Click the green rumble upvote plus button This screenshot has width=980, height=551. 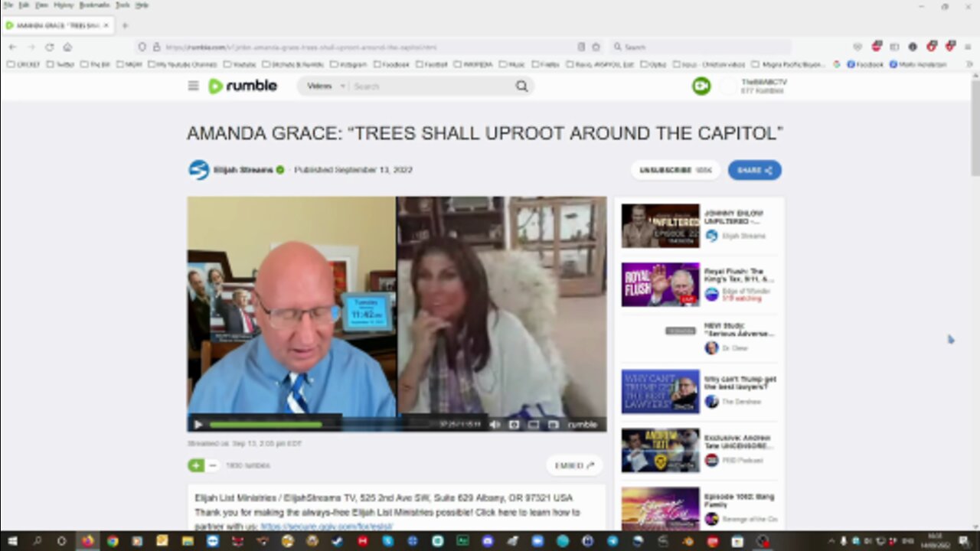[x=196, y=465]
